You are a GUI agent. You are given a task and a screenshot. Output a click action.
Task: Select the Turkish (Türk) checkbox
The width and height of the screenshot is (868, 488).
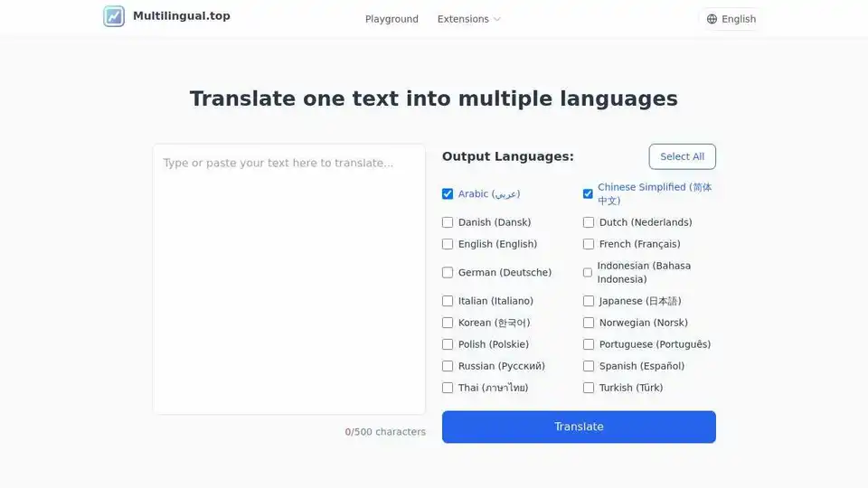coord(589,388)
